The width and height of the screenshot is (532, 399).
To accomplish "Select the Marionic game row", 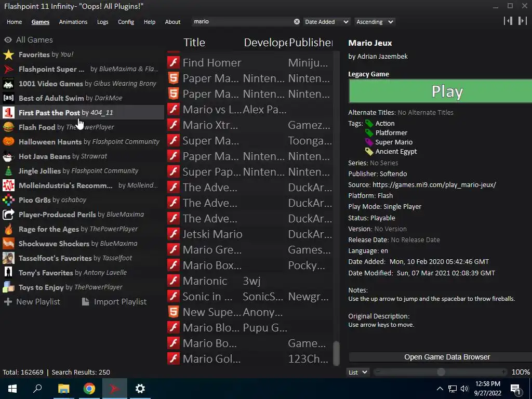I will 250,281.
